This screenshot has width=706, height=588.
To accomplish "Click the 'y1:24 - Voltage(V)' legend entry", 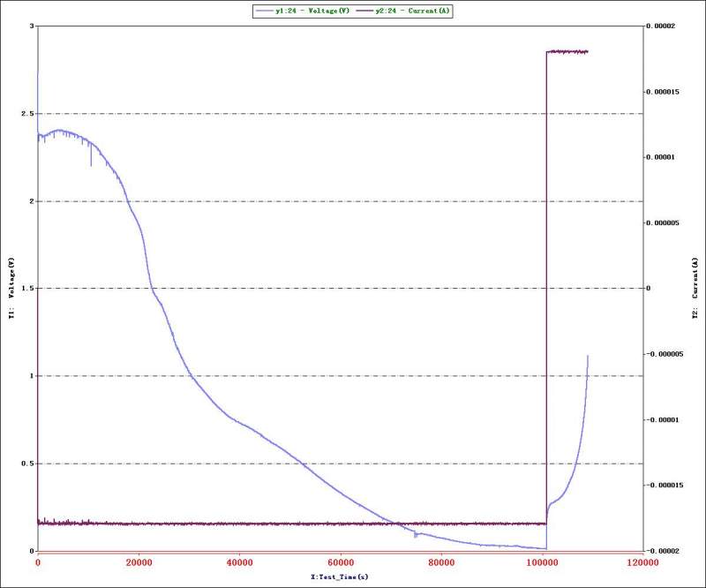I will (x=303, y=11).
